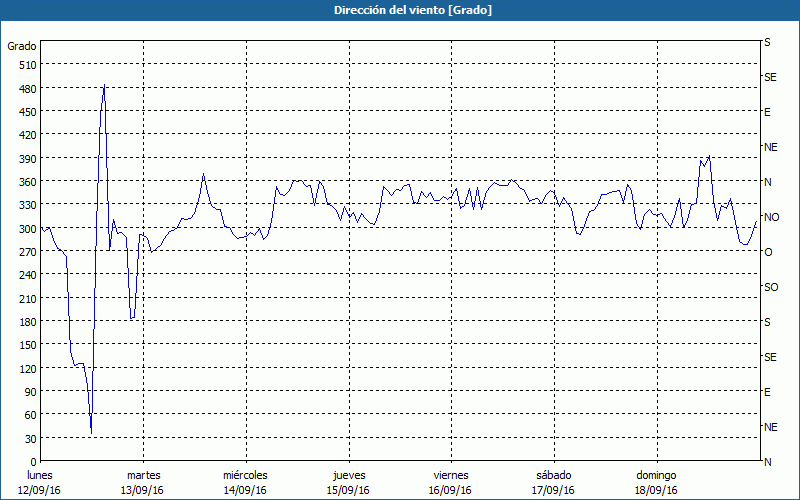This screenshot has height=500, width=800.
Task: Click the 'NO' compass label on the right axis
Action: [x=771, y=217]
